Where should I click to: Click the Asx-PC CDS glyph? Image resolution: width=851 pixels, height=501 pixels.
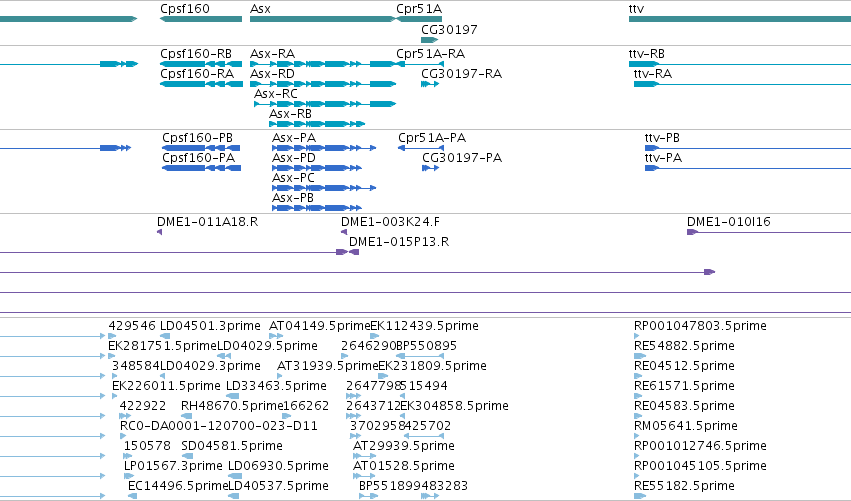click(324, 188)
